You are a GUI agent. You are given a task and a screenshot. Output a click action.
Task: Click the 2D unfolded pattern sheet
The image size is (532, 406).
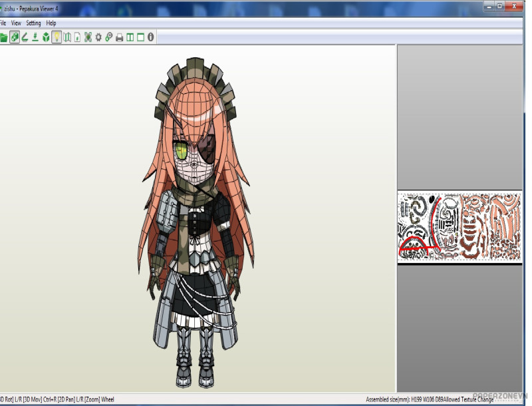click(x=462, y=227)
